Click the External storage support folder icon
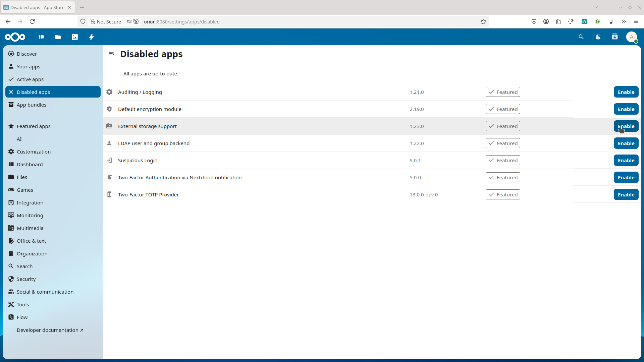The width and height of the screenshot is (644, 362). click(109, 126)
